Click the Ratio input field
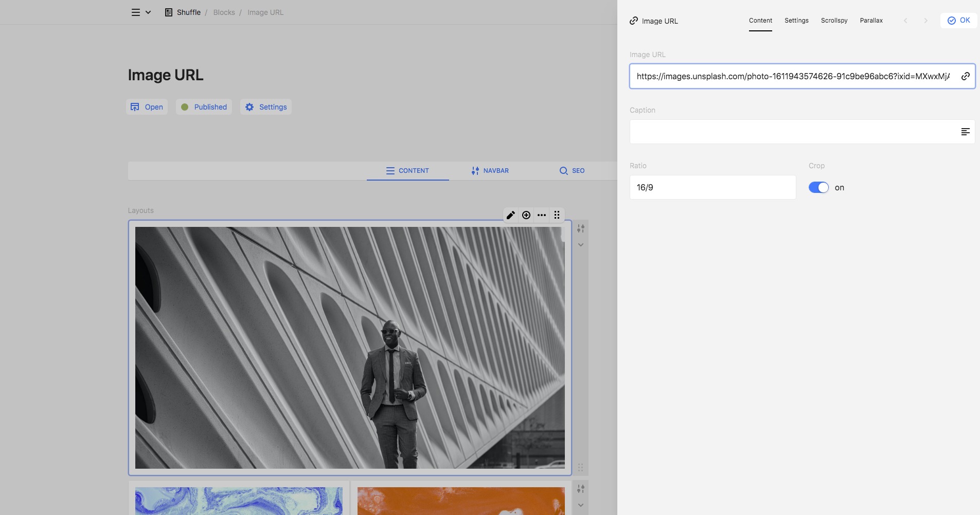980x515 pixels. 712,187
